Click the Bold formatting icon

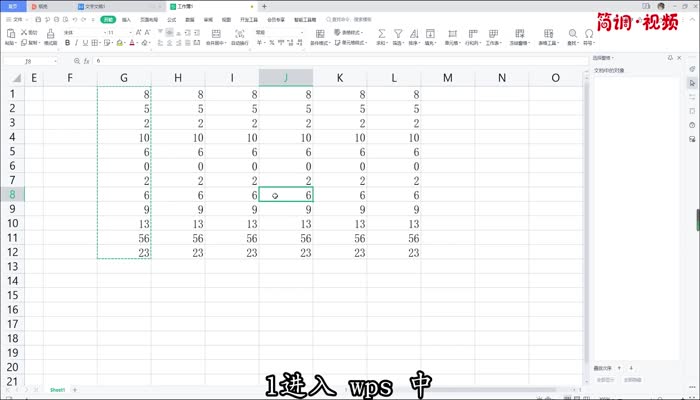66,43
